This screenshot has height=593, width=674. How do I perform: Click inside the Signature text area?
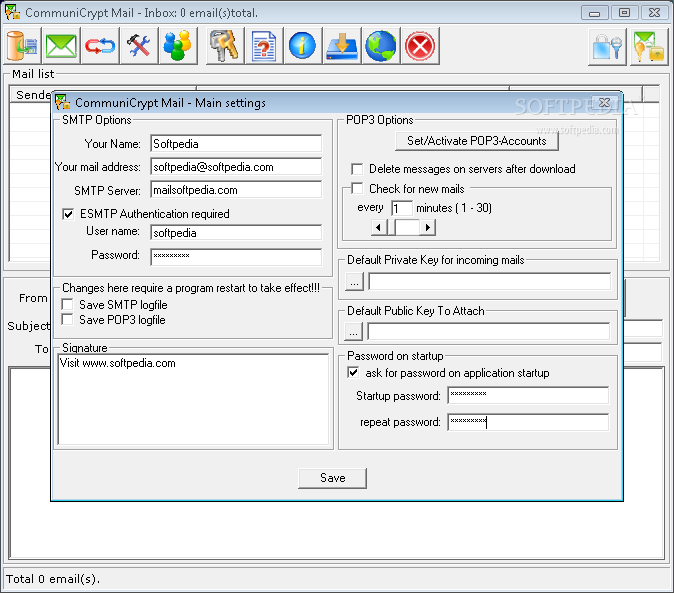tap(193, 399)
